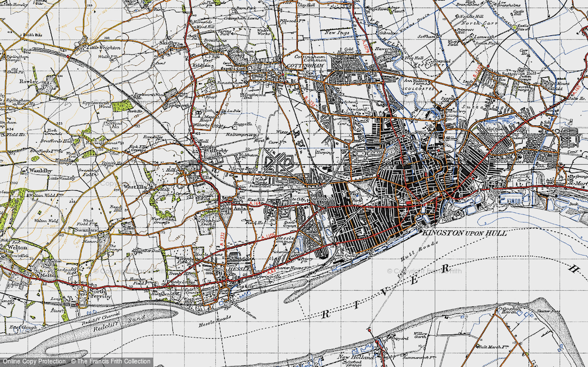Select the West Ella label
This screenshot has width=588, height=367.
pos(134,186)
